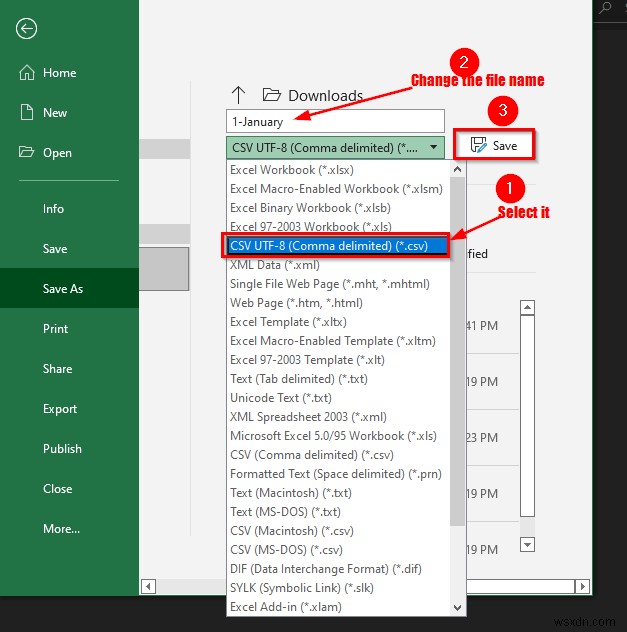Select CSV (Macintosh) (*.csv)
The width and height of the screenshot is (627, 632).
(x=338, y=530)
